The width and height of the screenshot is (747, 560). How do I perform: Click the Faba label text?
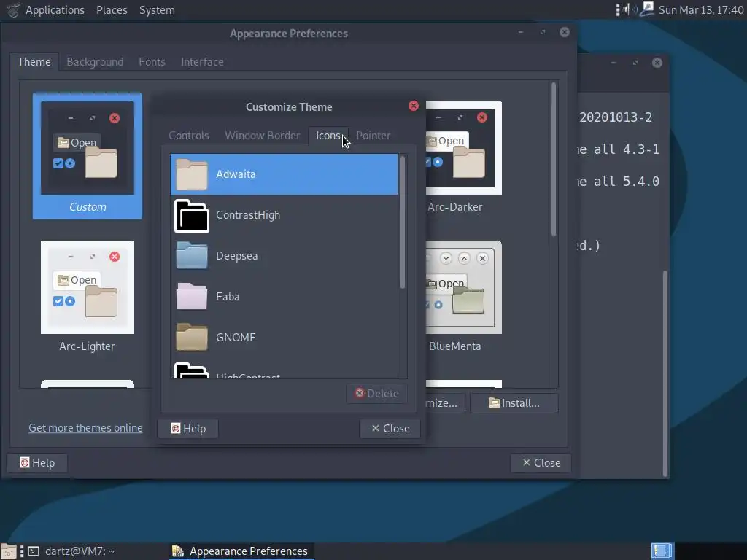pyautogui.click(x=228, y=297)
